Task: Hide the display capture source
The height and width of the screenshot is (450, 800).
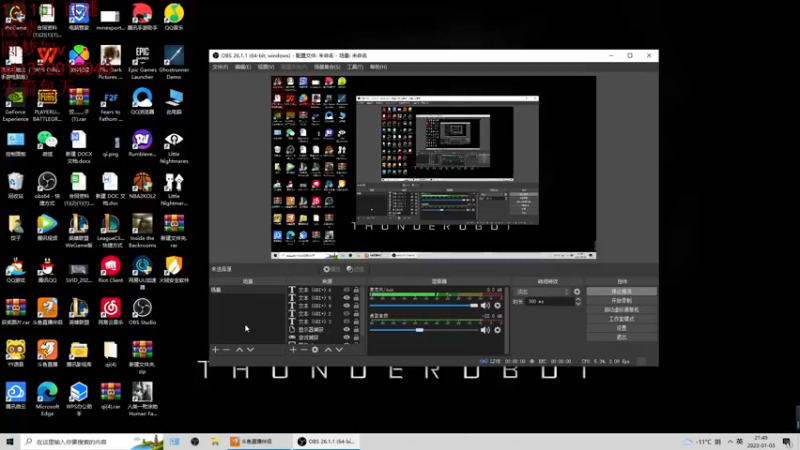Action: tap(346, 330)
